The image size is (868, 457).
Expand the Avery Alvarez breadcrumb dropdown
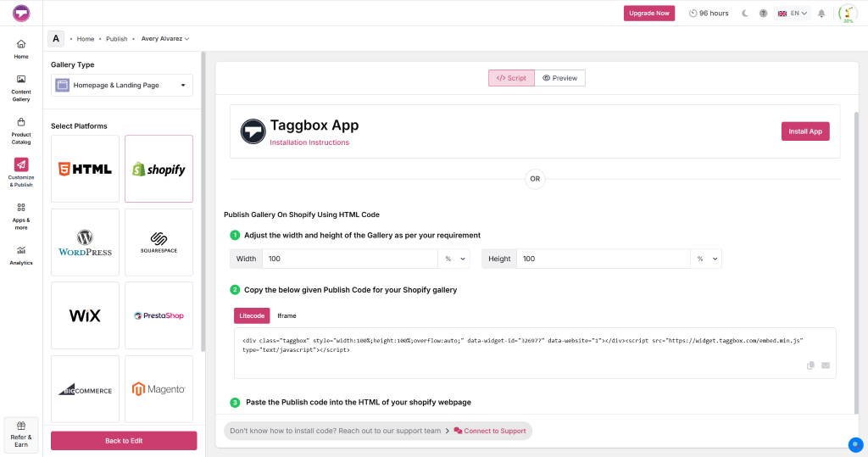click(x=165, y=39)
